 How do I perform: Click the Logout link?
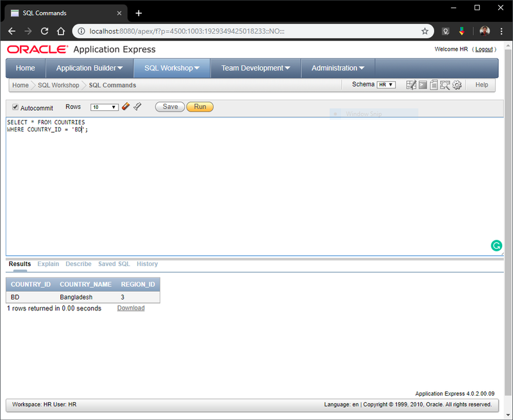coord(484,49)
